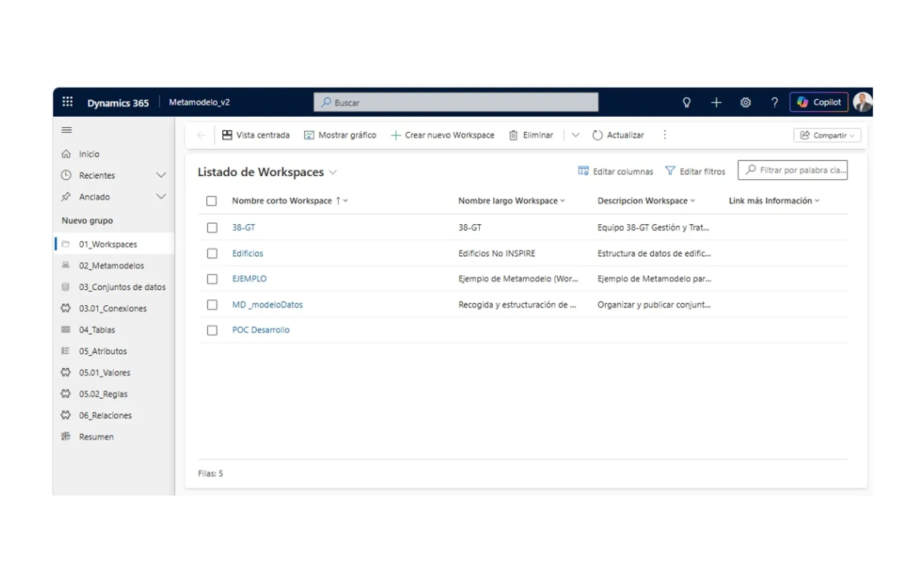Viewport: 924px width, 578px height.
Task: Click the Vista centrada layout icon
Action: pyautogui.click(x=227, y=135)
